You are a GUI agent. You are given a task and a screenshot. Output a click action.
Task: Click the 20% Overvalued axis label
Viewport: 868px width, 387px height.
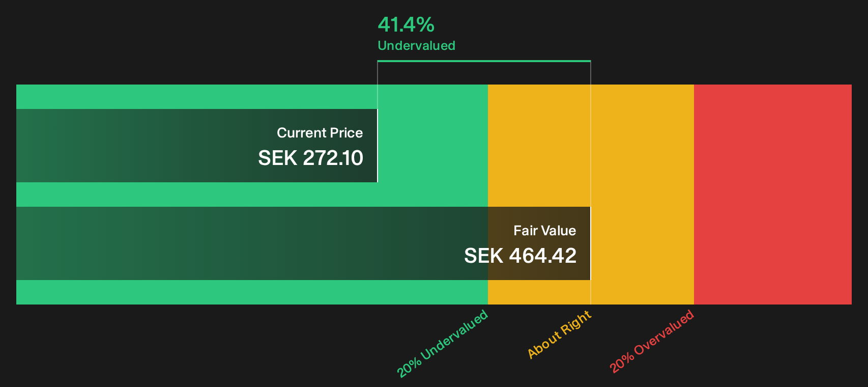coord(652,341)
